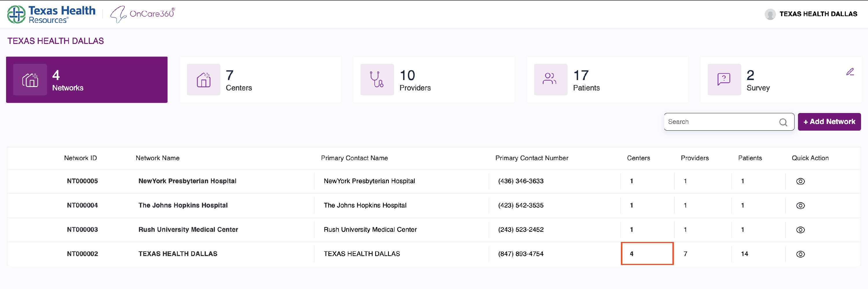Image resolution: width=868 pixels, height=289 pixels.
Task: Click the magnifying glass search icon
Action: coord(783,122)
